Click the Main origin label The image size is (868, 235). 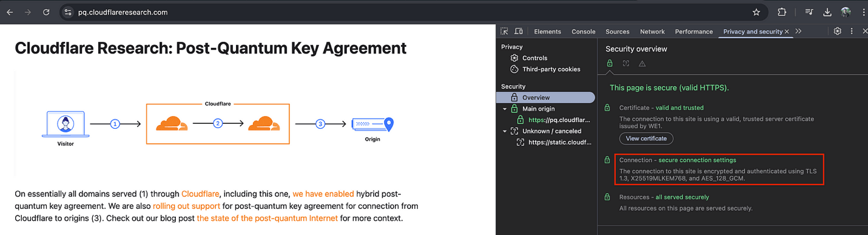click(x=538, y=109)
